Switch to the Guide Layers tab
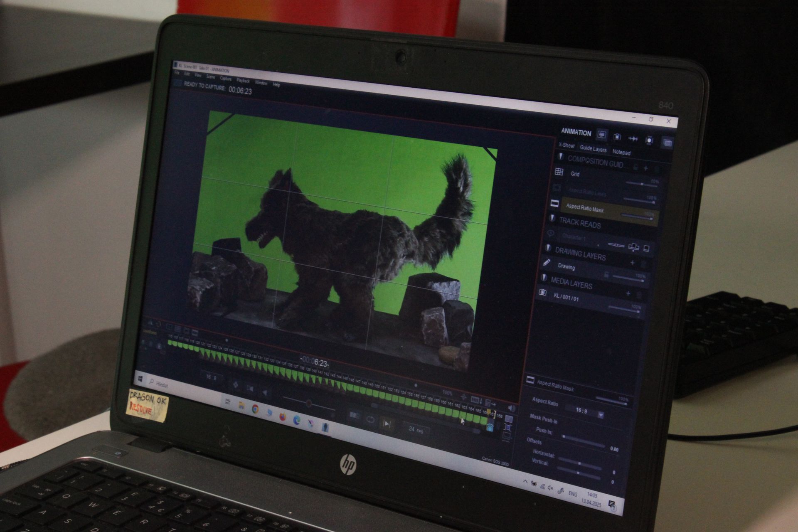798x532 pixels. point(593,148)
